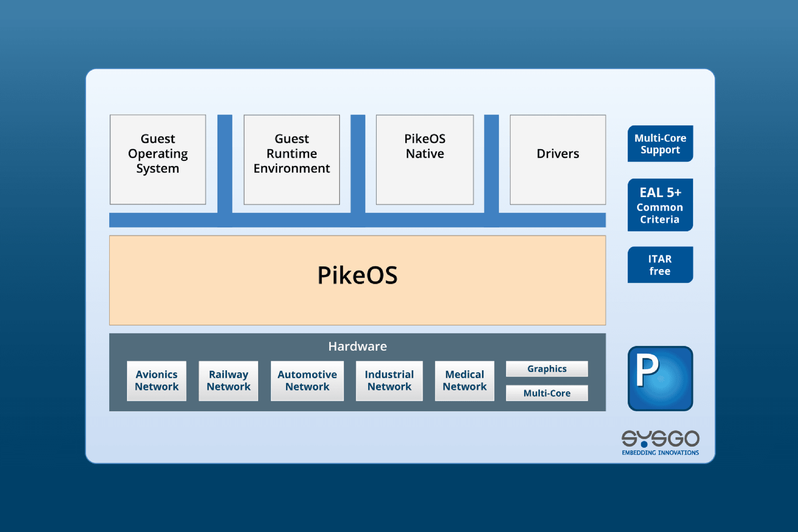Click the Medical Network tile
798x532 pixels.
pos(464,381)
